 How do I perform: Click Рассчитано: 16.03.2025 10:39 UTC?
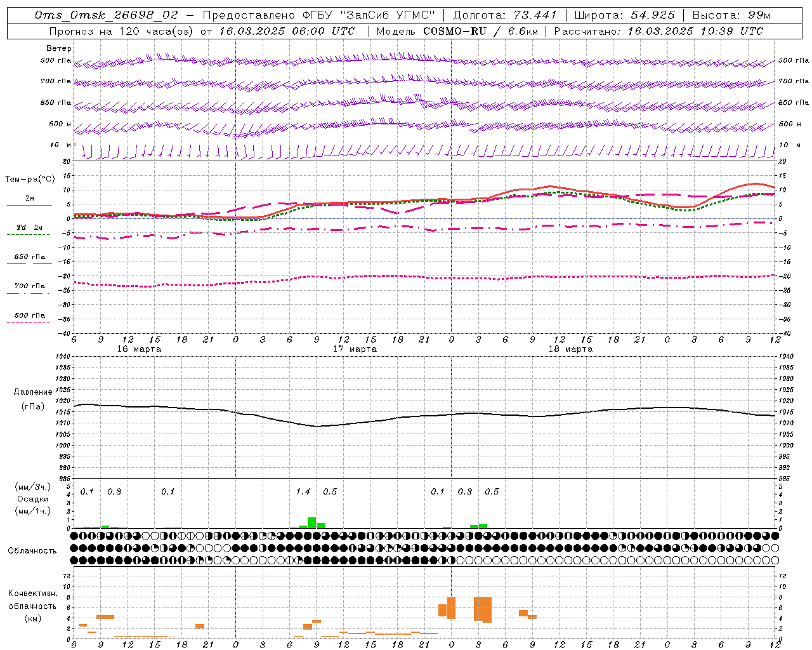click(658, 31)
